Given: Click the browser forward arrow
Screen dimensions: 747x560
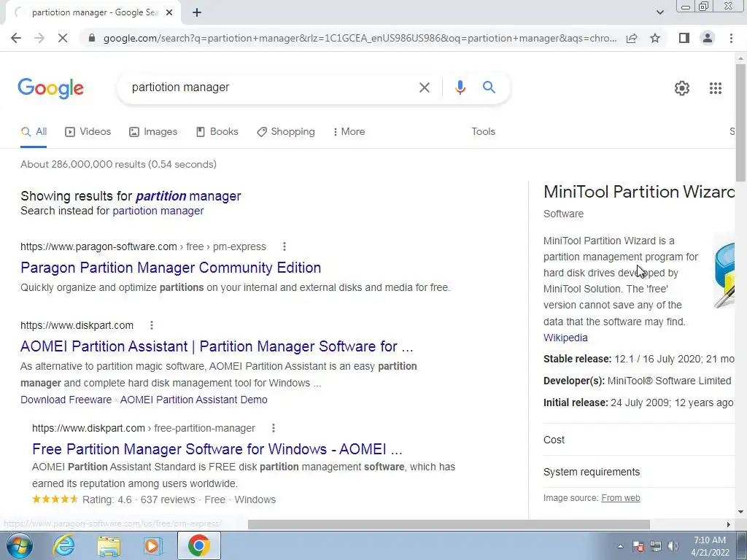Looking at the screenshot, I should (x=39, y=38).
